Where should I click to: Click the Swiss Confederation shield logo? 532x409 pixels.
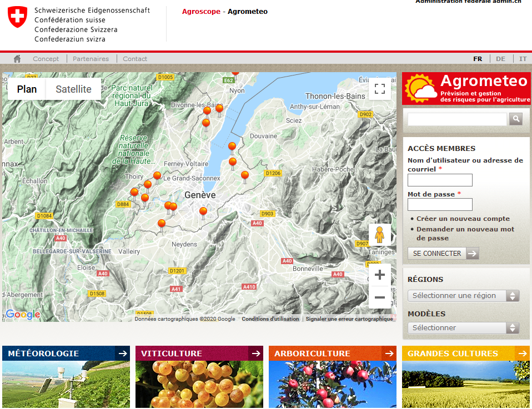point(17,17)
